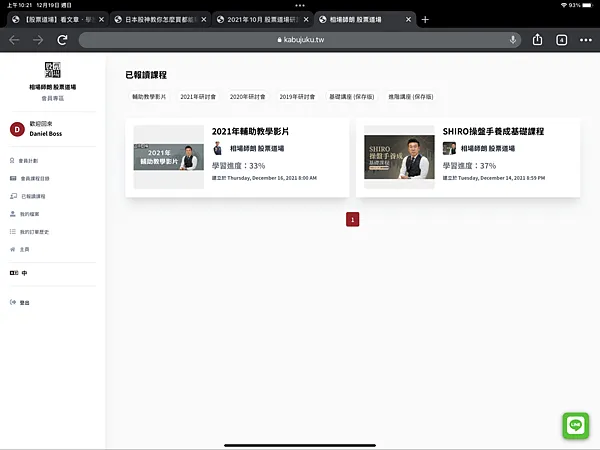Click the SHIRO操盤手養成基礎課程 title
Image resolution: width=600 pixels, height=450 pixels.
493,131
